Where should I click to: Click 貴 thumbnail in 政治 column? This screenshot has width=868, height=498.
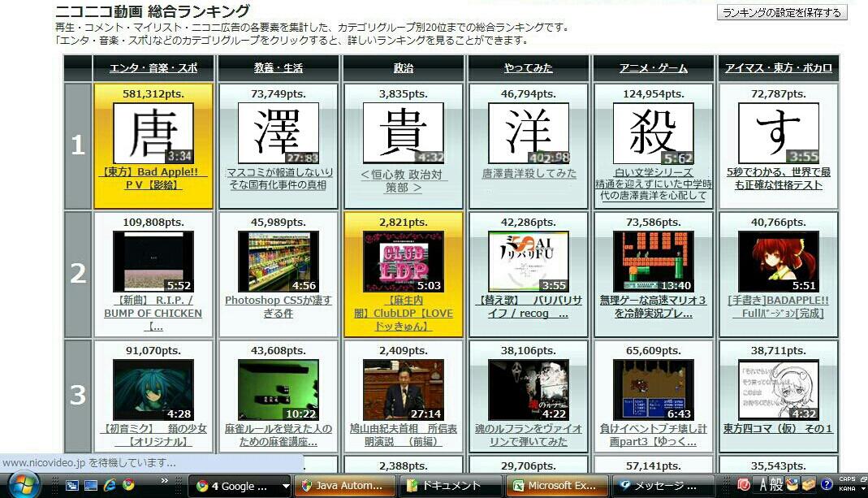(x=404, y=133)
